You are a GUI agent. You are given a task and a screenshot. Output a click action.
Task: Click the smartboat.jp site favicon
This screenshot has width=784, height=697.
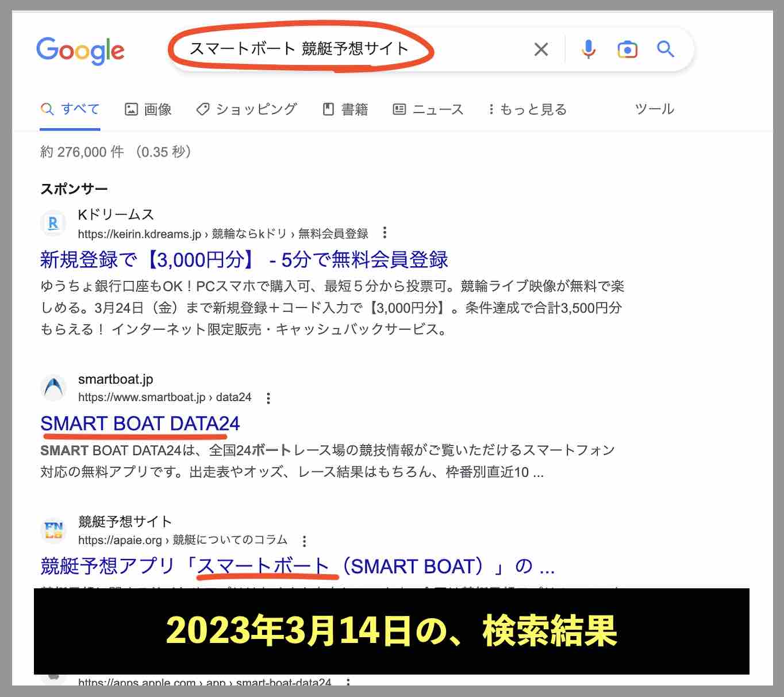click(x=53, y=388)
